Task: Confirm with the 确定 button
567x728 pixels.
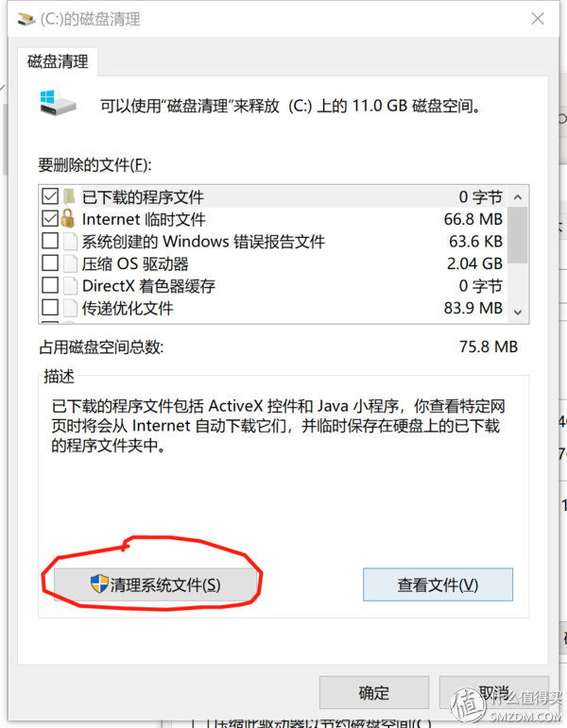Action: pyautogui.click(x=373, y=693)
